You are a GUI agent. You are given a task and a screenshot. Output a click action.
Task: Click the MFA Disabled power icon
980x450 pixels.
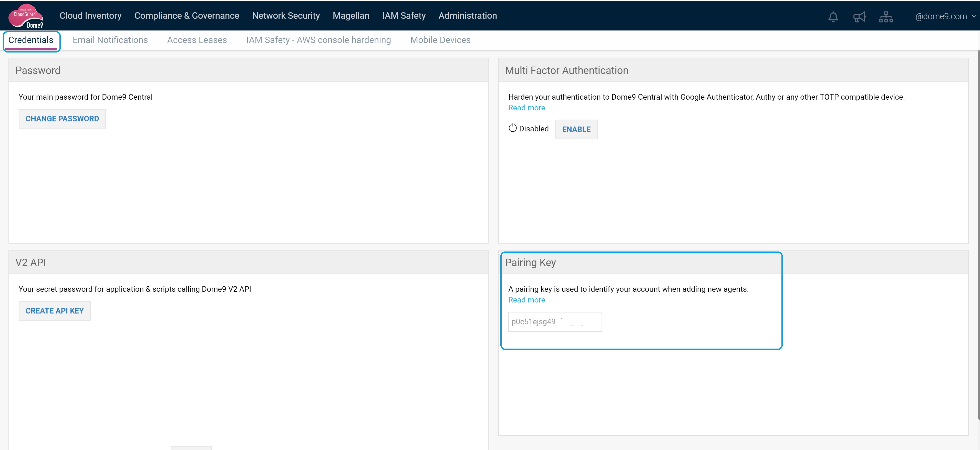point(512,128)
